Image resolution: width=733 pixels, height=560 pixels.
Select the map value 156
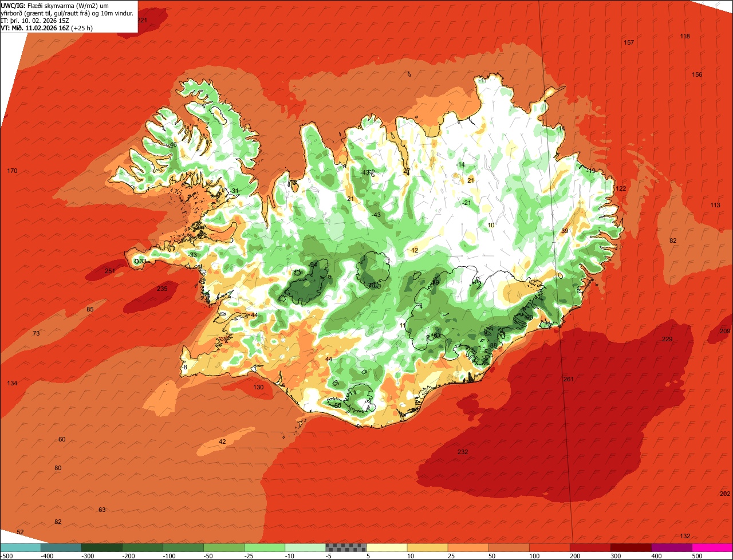point(697,75)
